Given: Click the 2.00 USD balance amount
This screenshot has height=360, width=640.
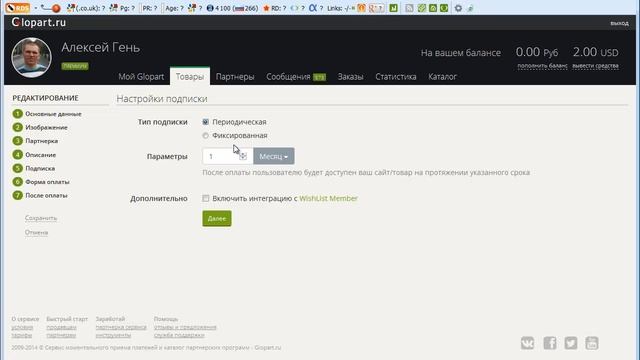Looking at the screenshot, I should [x=595, y=52].
